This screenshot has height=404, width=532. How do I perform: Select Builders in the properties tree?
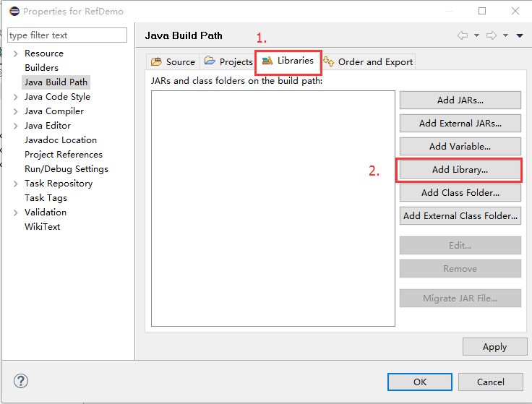coord(41,68)
